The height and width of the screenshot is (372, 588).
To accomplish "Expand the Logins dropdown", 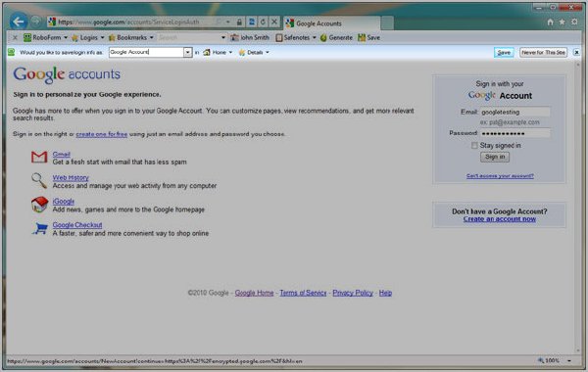I will point(102,37).
